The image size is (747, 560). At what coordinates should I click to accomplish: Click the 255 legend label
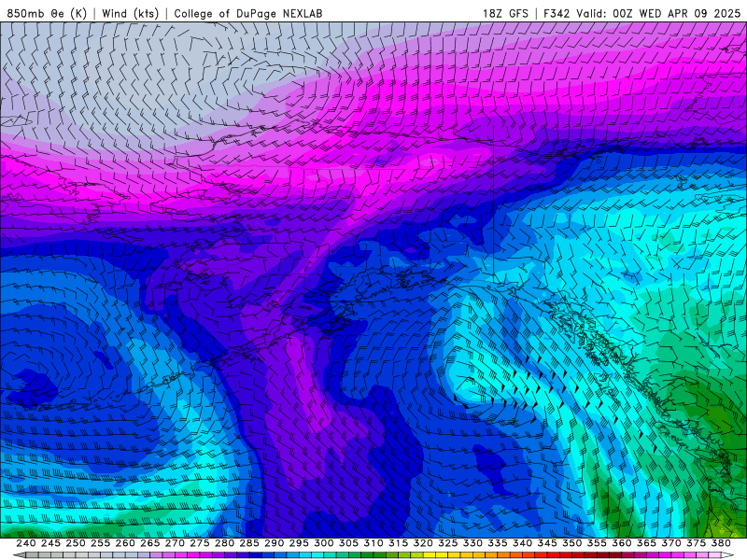point(100,543)
